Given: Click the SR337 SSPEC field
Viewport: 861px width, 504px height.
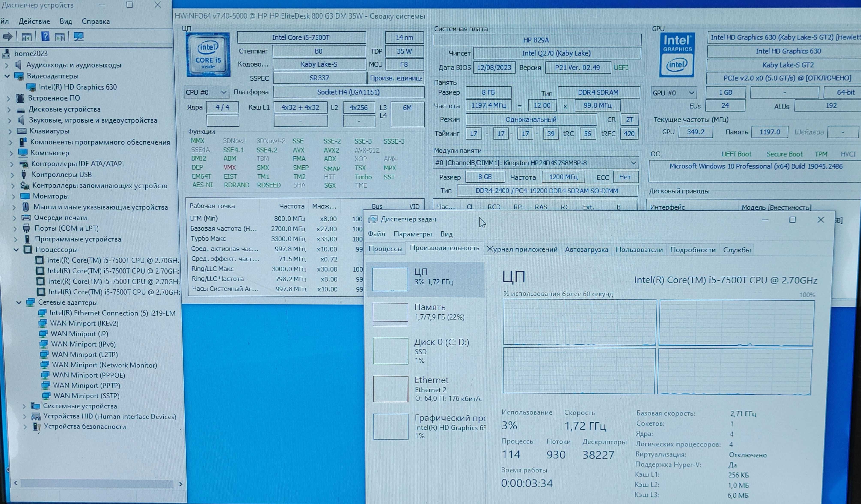Looking at the screenshot, I should coord(319,78).
